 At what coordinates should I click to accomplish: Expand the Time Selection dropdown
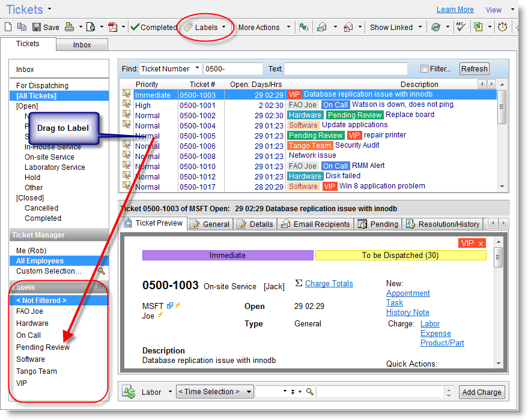(215, 392)
